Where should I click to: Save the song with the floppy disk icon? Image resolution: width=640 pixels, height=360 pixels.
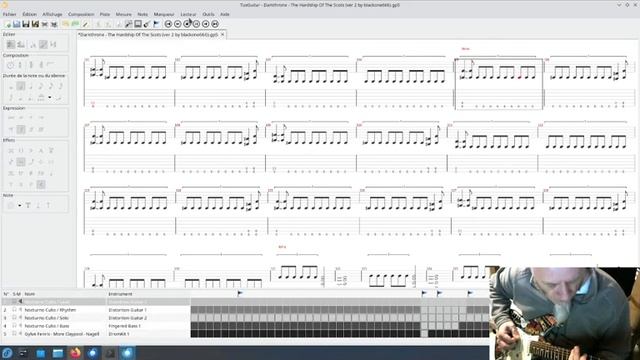coord(26,24)
